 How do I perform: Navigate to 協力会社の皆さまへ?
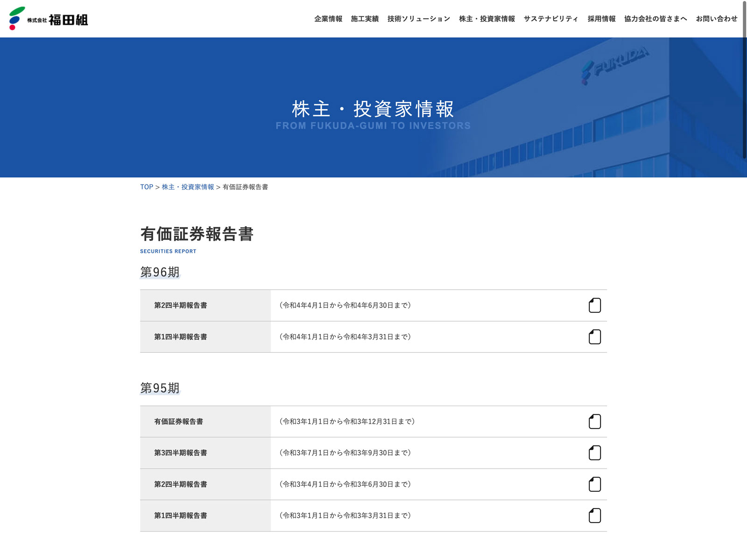click(655, 19)
